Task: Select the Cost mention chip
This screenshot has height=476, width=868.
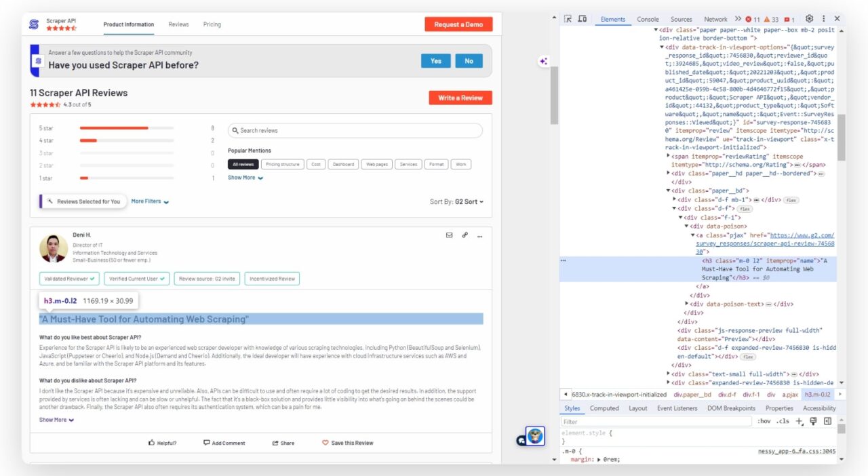Action: coord(316,164)
